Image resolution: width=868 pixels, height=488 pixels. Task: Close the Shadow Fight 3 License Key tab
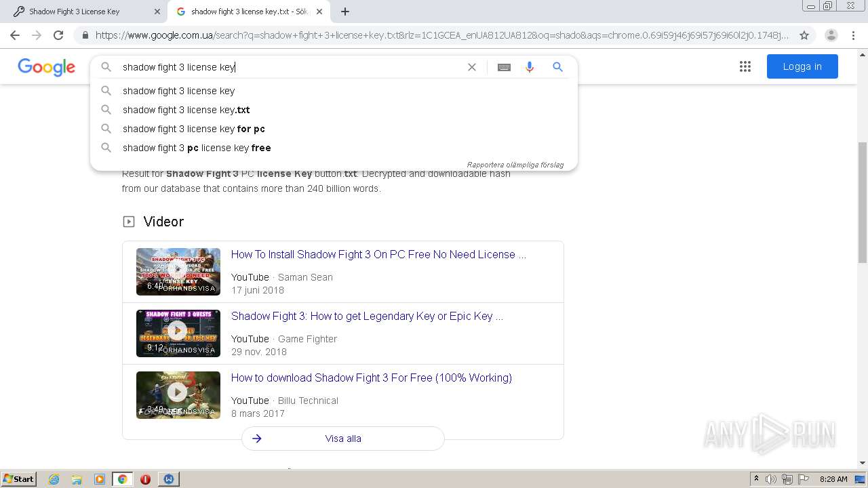[x=157, y=12]
